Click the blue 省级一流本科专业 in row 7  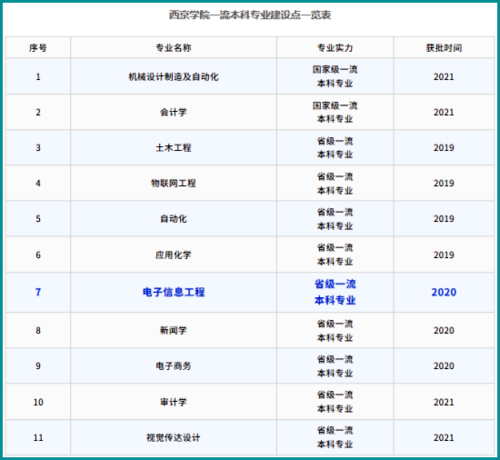click(x=335, y=292)
